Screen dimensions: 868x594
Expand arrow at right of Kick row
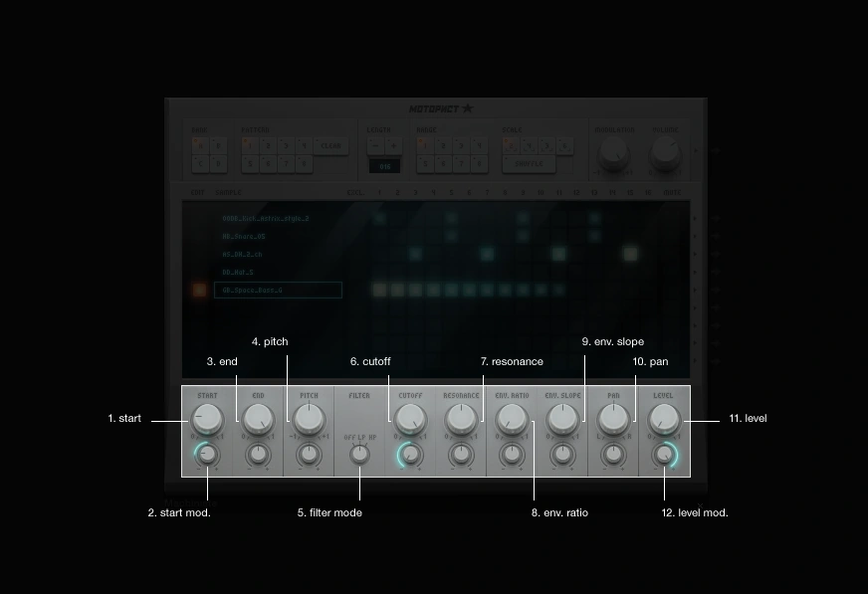[x=697, y=219]
